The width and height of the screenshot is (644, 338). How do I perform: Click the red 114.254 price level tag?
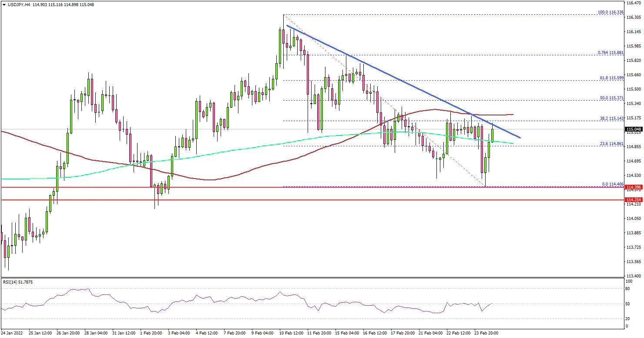634,200
